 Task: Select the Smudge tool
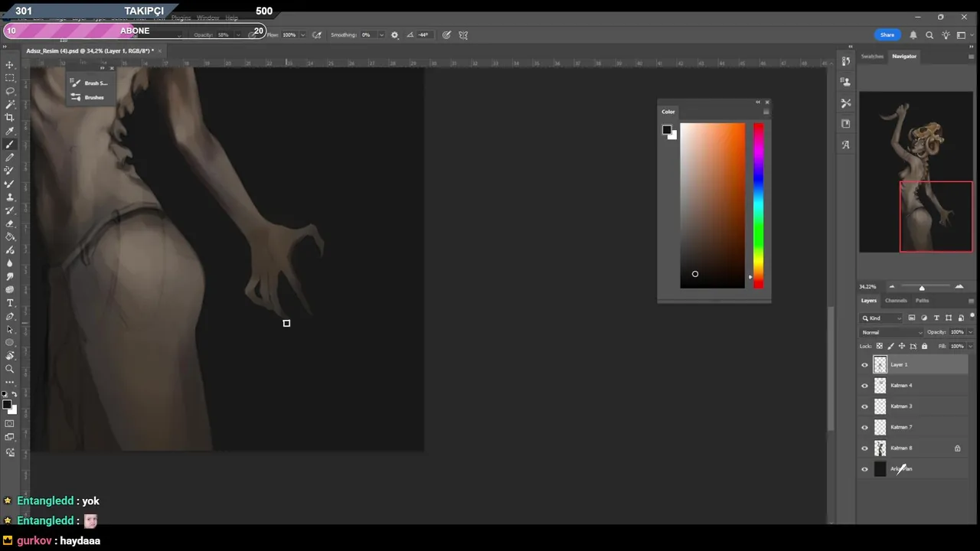tap(10, 276)
